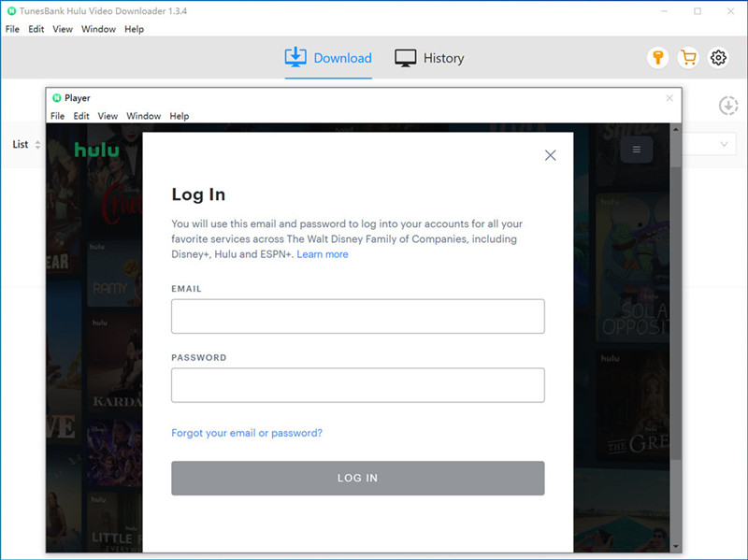Focus the PASSWORD input field

pos(358,385)
